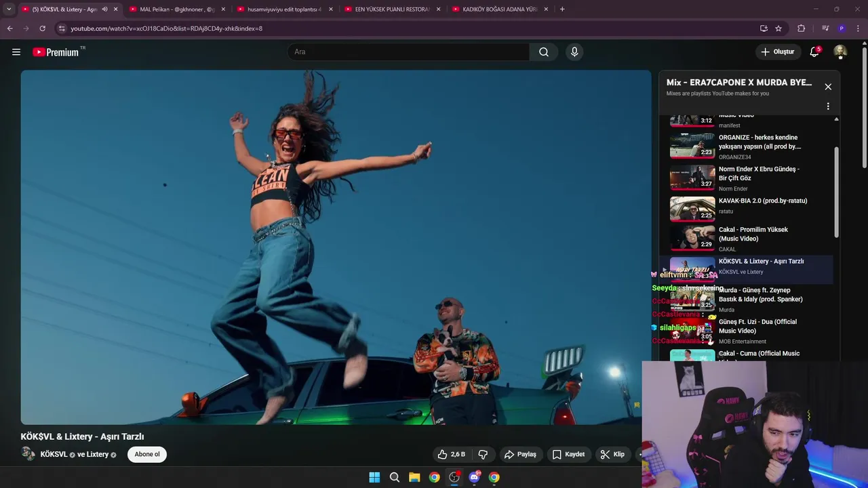Image resolution: width=868 pixels, height=488 pixels.
Task: Open playlist three-dot options menu
Action: point(828,106)
